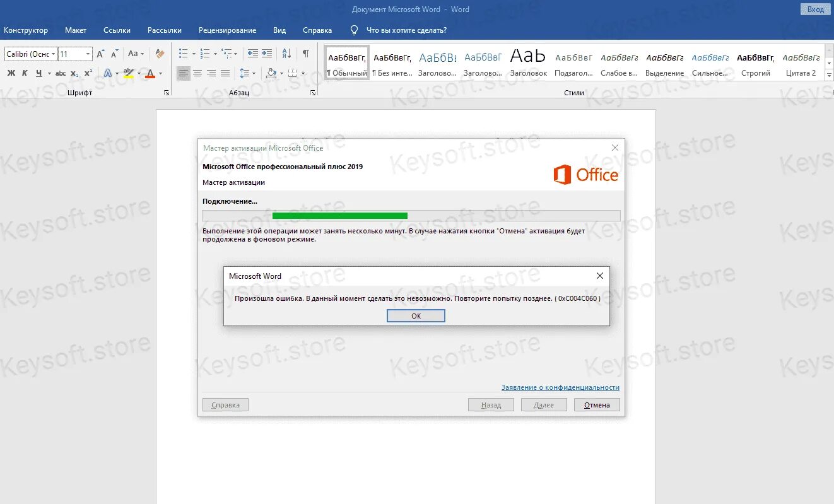
Task: Click the lightbulb Tell Me icon
Action: coord(355,30)
